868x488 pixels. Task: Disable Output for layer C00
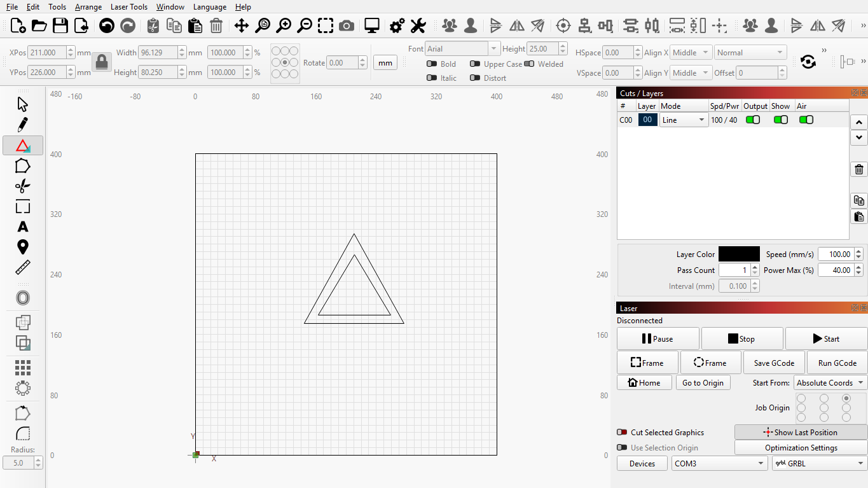click(x=753, y=120)
